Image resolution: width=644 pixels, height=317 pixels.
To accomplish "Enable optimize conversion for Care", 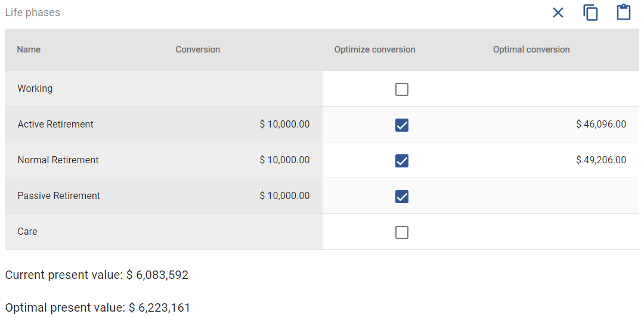I will 402,232.
